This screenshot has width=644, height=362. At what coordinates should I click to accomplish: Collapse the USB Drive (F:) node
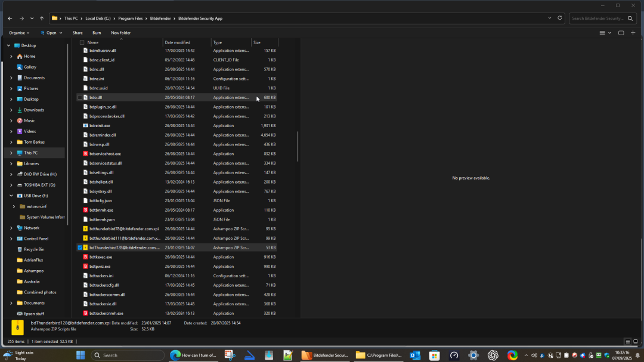tap(11, 196)
